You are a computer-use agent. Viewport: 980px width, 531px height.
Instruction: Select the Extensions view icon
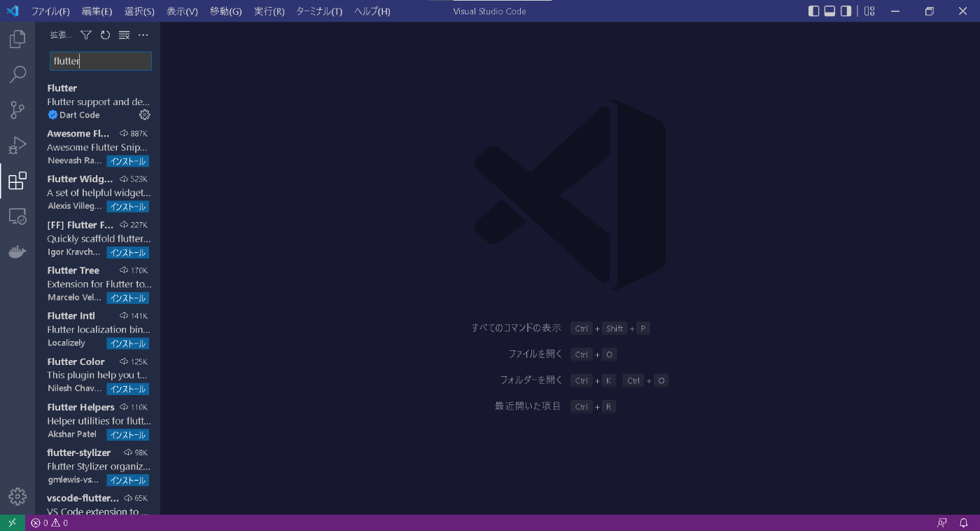(x=17, y=181)
